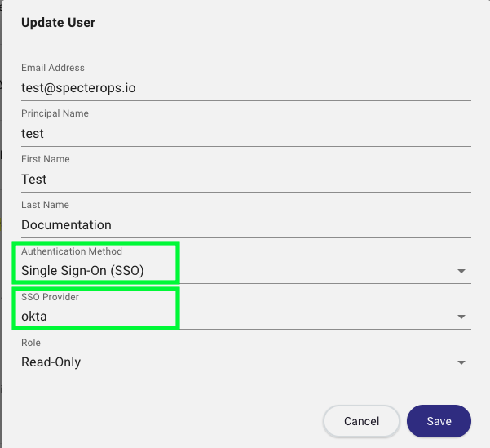The height and width of the screenshot is (448, 490).
Task: Expand the SSO Provider dropdown arrow
Action: pos(461,317)
